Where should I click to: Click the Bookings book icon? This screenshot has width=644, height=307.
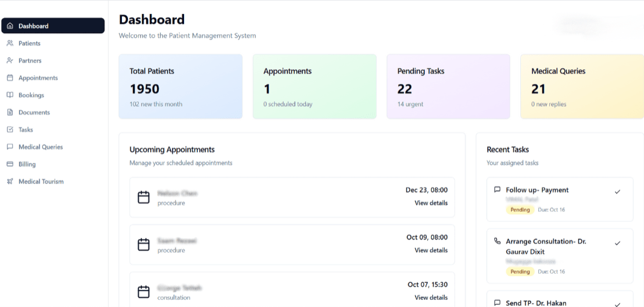click(10, 95)
